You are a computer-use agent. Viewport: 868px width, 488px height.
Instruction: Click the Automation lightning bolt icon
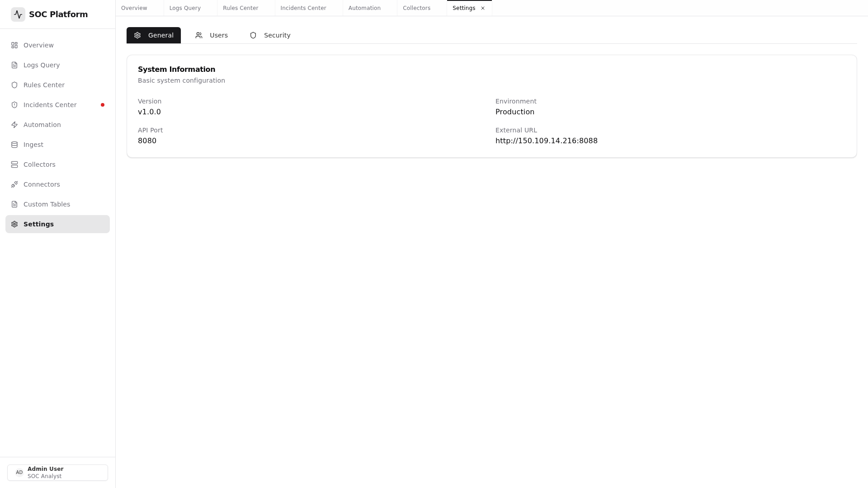[14, 125]
